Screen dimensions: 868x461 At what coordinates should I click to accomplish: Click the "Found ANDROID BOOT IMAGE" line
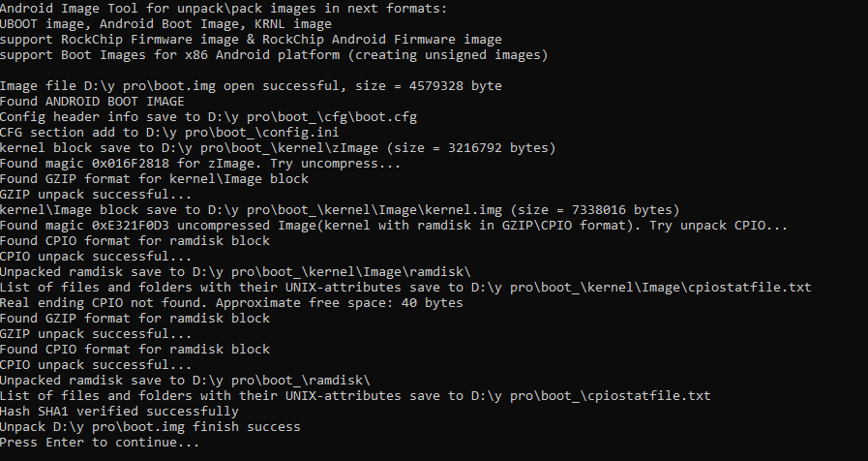(92, 101)
